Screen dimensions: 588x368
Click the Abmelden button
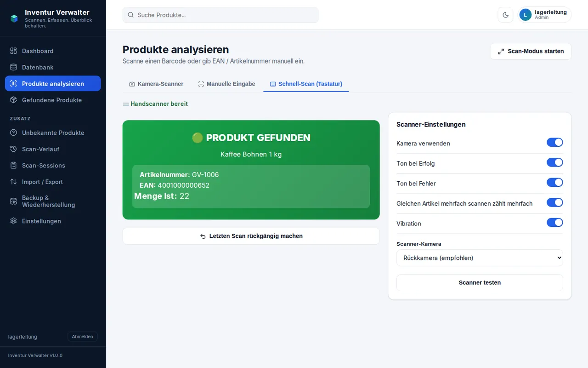point(83,337)
